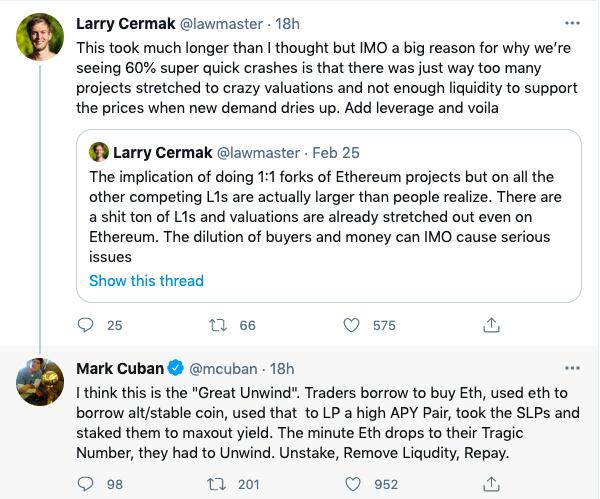This screenshot has width=600, height=499.
Task: Like Mark Cuban's Great Unwind tweet
Action: 352,485
